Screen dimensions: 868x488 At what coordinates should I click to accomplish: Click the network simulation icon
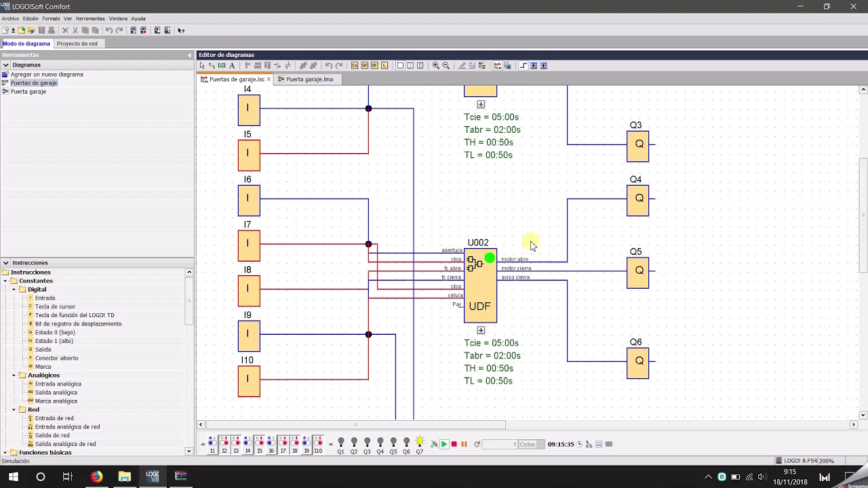coord(588,444)
